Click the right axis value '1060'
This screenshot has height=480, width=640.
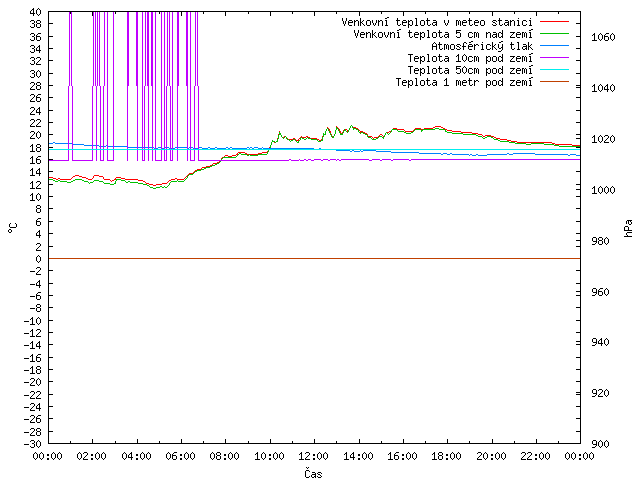[603, 38]
